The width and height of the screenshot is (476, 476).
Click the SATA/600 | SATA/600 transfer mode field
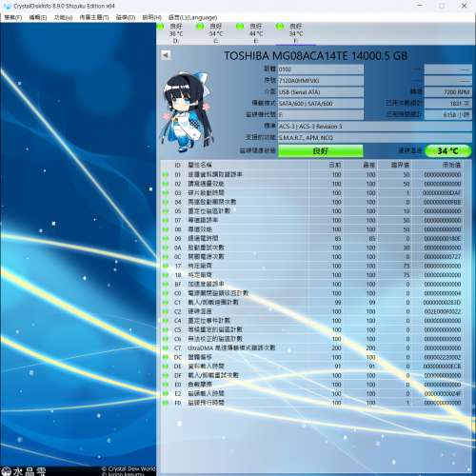321,104
